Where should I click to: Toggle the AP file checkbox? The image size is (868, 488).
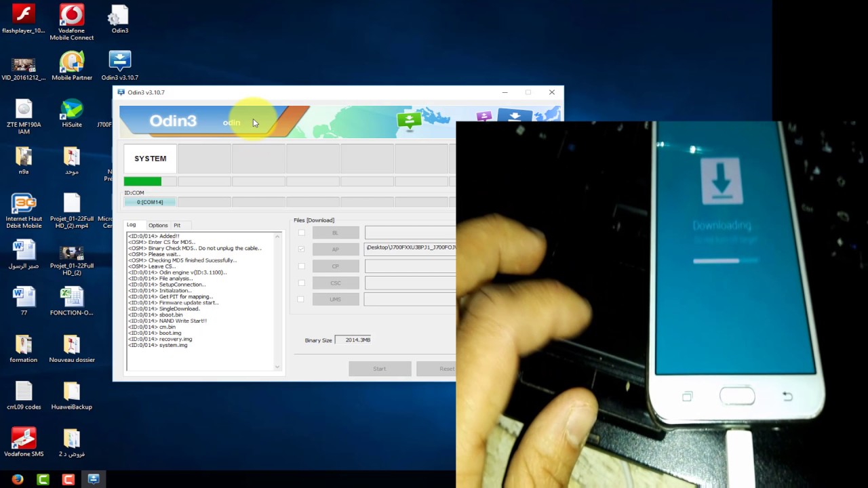point(301,249)
